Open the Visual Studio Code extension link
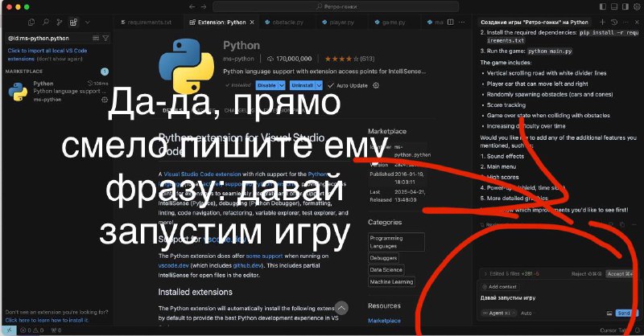This screenshot has width=644, height=336. click(203, 174)
